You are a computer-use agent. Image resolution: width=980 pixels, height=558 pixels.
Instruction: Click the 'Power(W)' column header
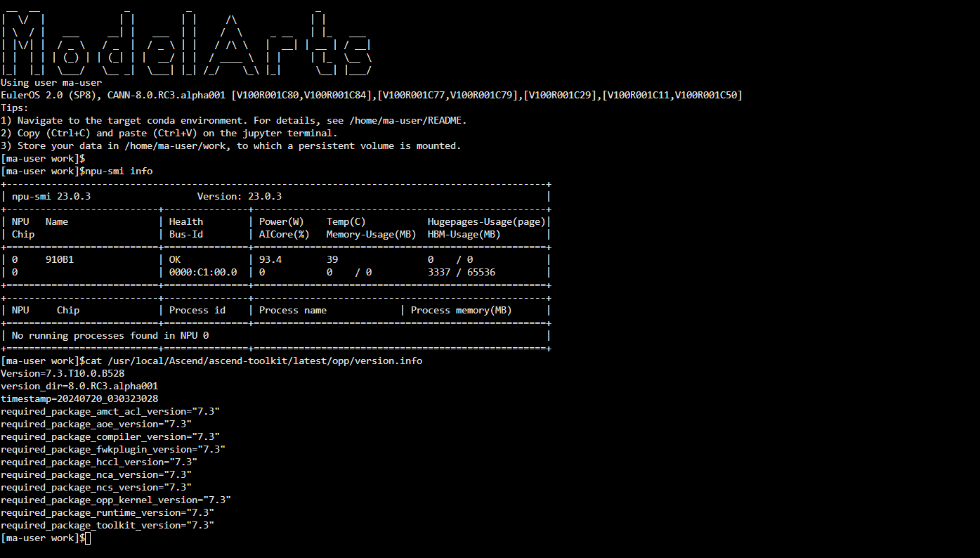(282, 221)
